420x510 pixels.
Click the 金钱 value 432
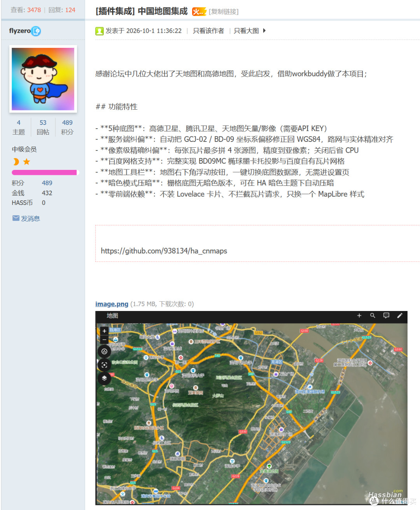[47, 193]
